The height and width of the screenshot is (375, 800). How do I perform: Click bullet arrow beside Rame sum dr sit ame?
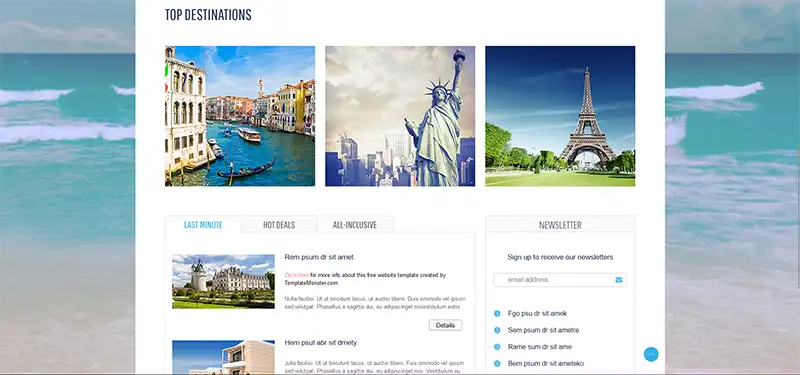(497, 347)
